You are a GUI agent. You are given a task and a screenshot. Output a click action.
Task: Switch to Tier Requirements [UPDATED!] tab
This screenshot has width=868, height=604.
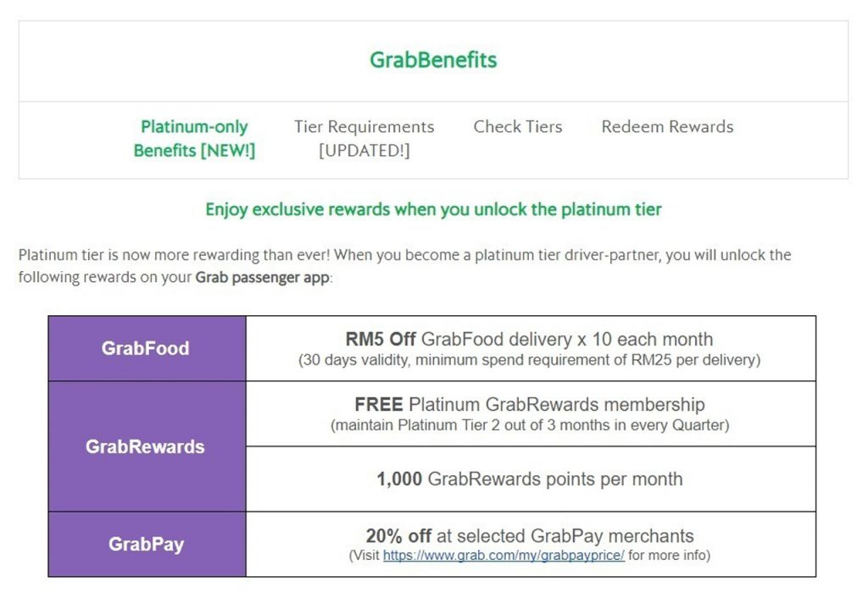point(364,138)
